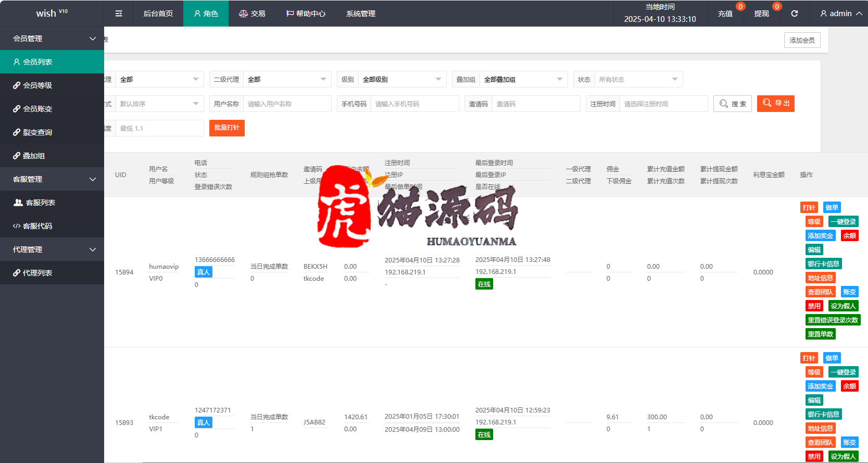Click the orange 导出 export button
The width and height of the screenshot is (868, 463).
[776, 104]
